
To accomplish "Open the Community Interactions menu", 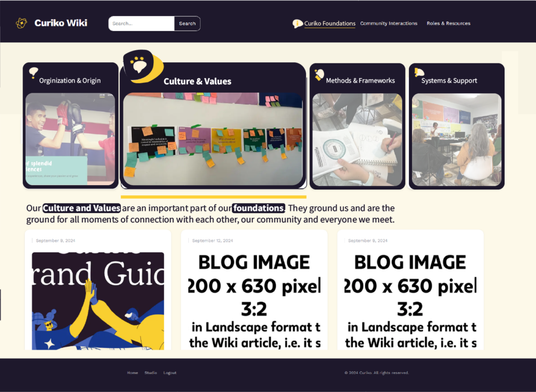I will [388, 24].
